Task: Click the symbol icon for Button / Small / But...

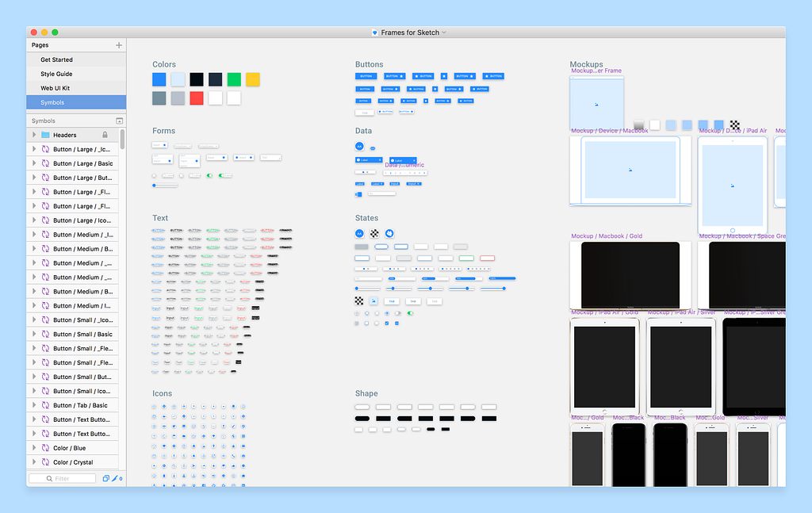Action: point(45,377)
